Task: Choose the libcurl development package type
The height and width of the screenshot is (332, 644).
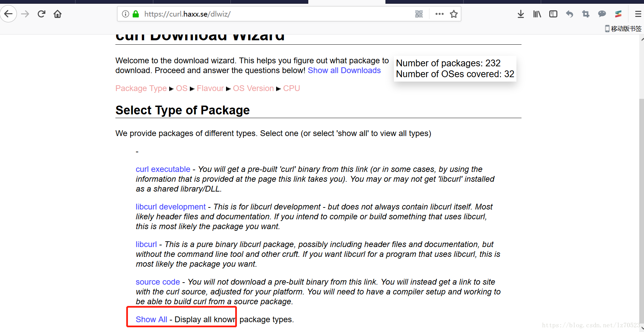Action: pyautogui.click(x=171, y=207)
